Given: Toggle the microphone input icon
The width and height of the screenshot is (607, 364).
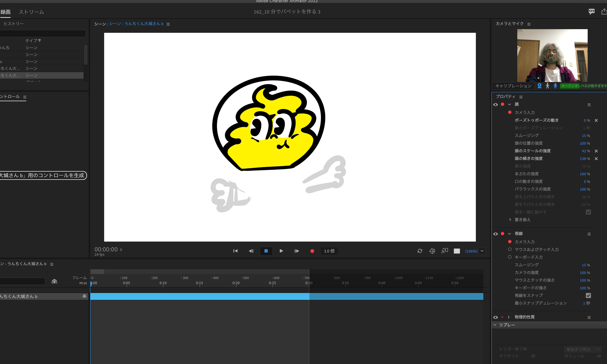Looking at the screenshot, I should click(x=555, y=86).
